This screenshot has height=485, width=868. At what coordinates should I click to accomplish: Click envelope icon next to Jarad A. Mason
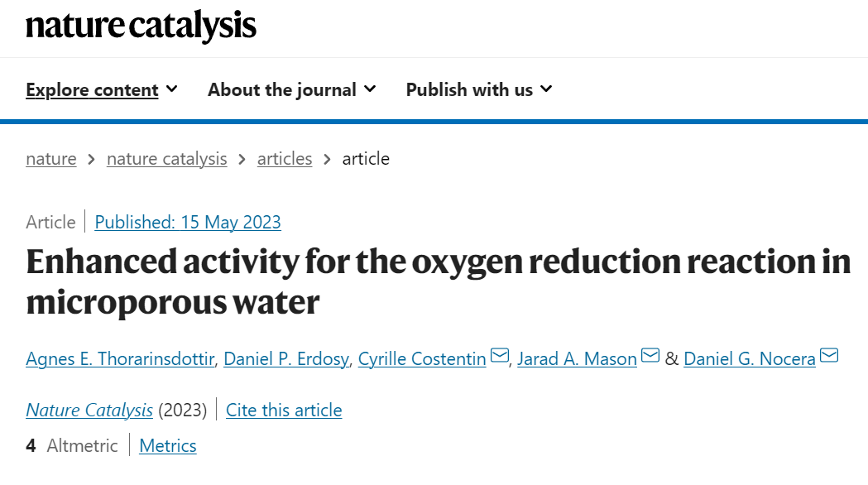pyautogui.click(x=650, y=355)
